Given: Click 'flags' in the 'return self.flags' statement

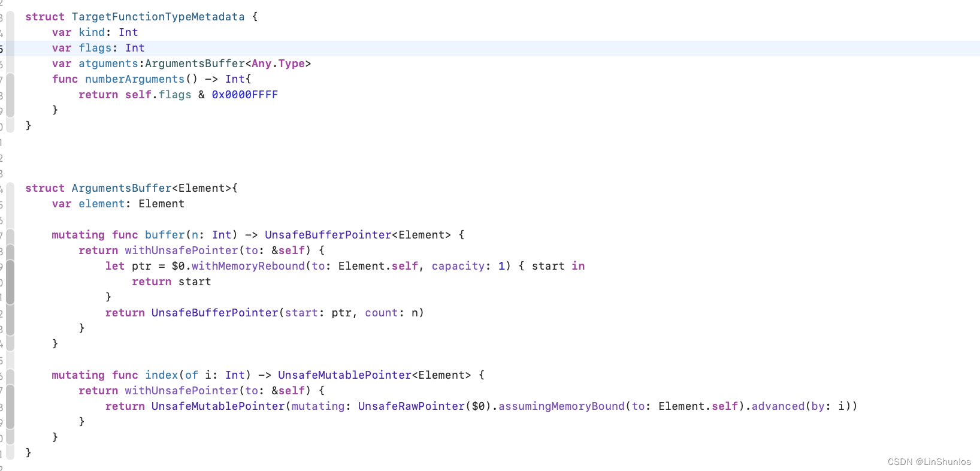Looking at the screenshot, I should 175,95.
